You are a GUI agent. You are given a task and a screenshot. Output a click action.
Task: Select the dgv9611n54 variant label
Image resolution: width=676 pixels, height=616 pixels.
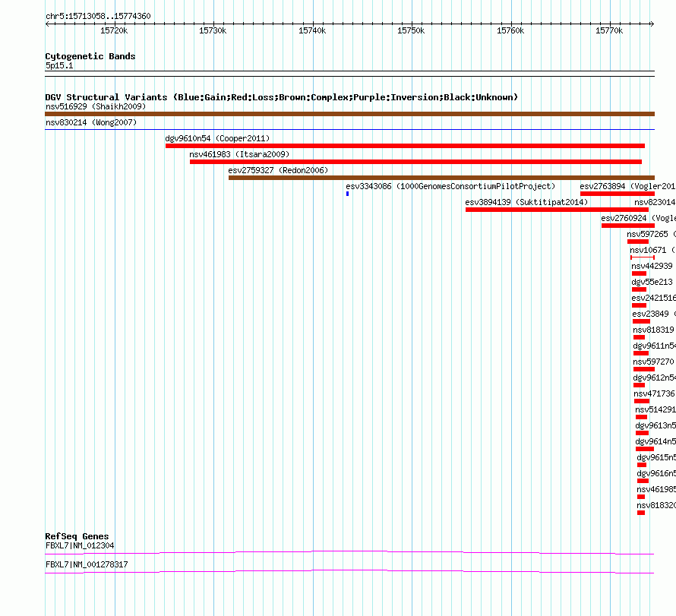(x=654, y=346)
